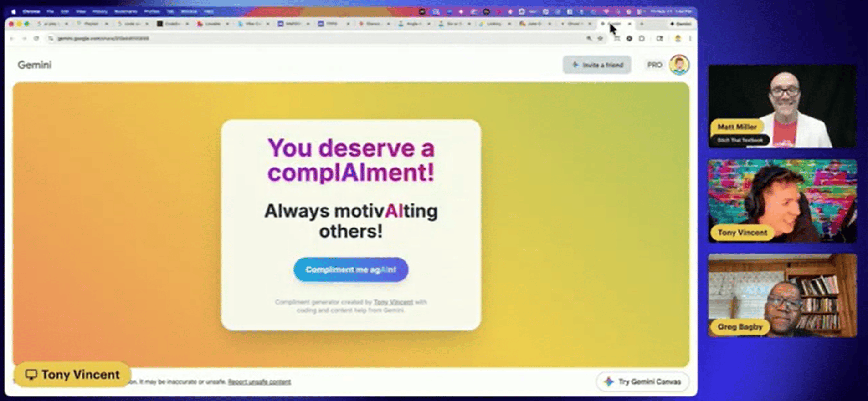Viewport: 868px width, 401px height.
Task: Open the Apple menu
Action: point(13,11)
